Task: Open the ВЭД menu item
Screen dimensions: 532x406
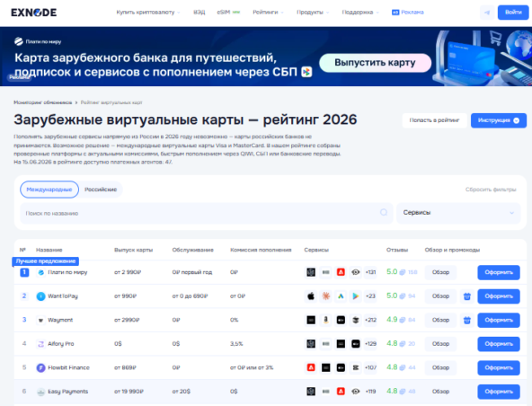Action: [199, 13]
